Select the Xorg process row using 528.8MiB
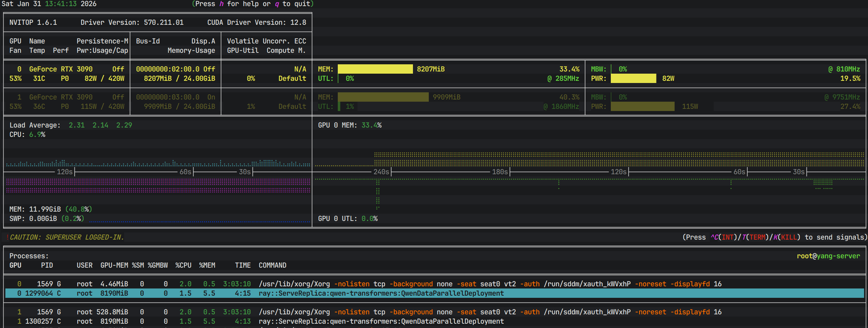Viewport: 868px width, 328px height. [435, 312]
